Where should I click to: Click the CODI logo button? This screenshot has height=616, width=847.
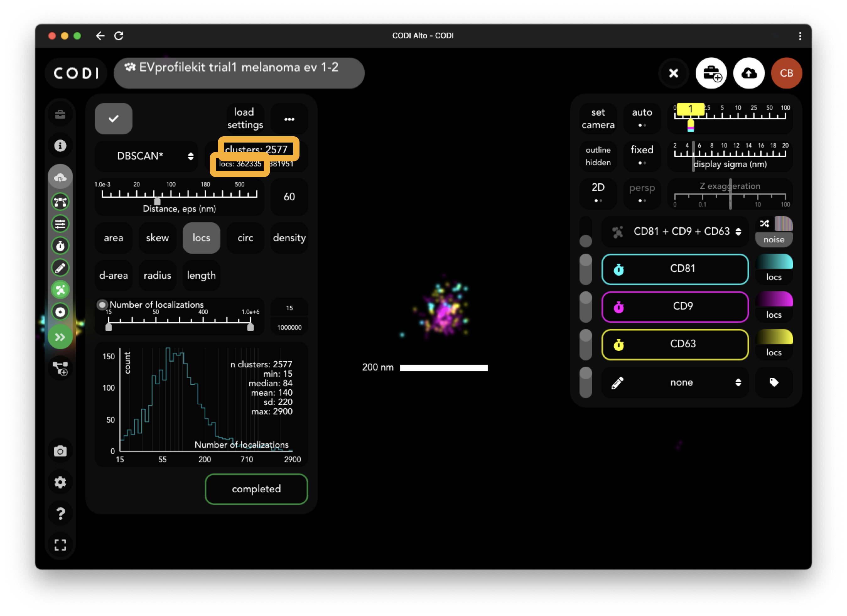click(x=76, y=73)
